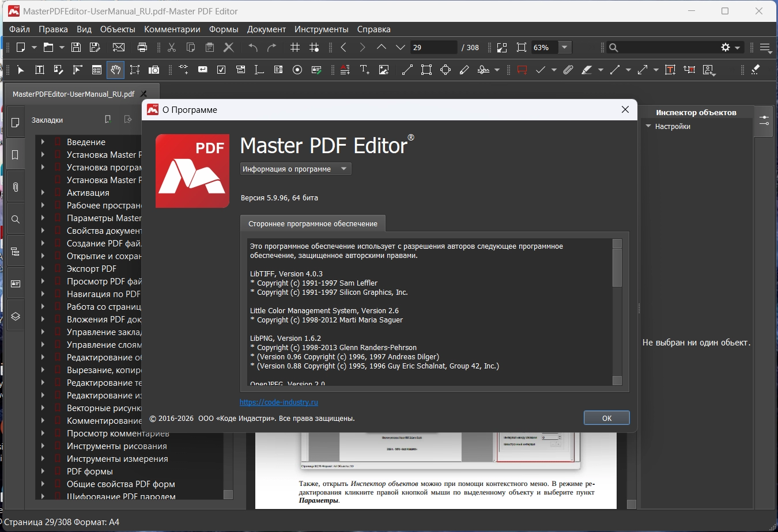778x532 pixels.
Task: Click the license text scroll-down arrow
Action: coord(617,381)
